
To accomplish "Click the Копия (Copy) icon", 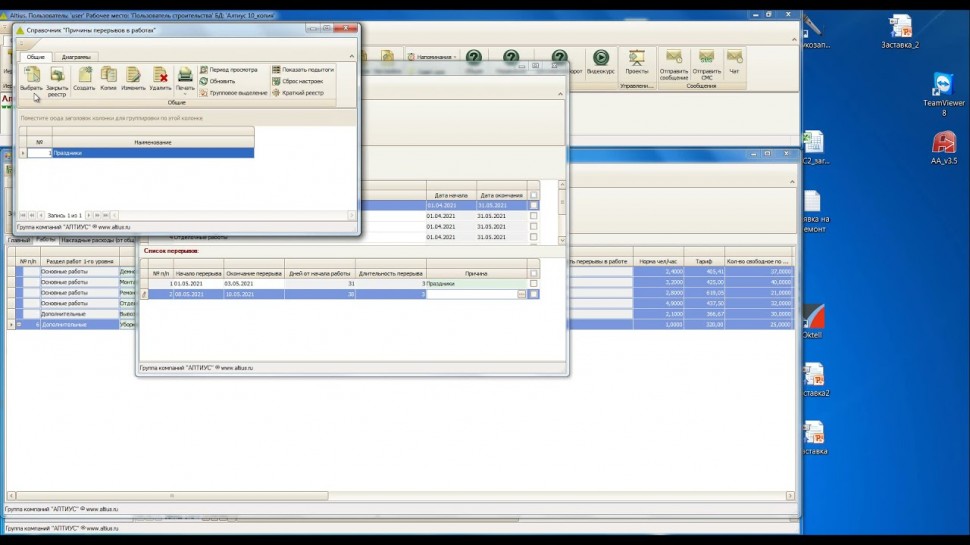I will [108, 76].
